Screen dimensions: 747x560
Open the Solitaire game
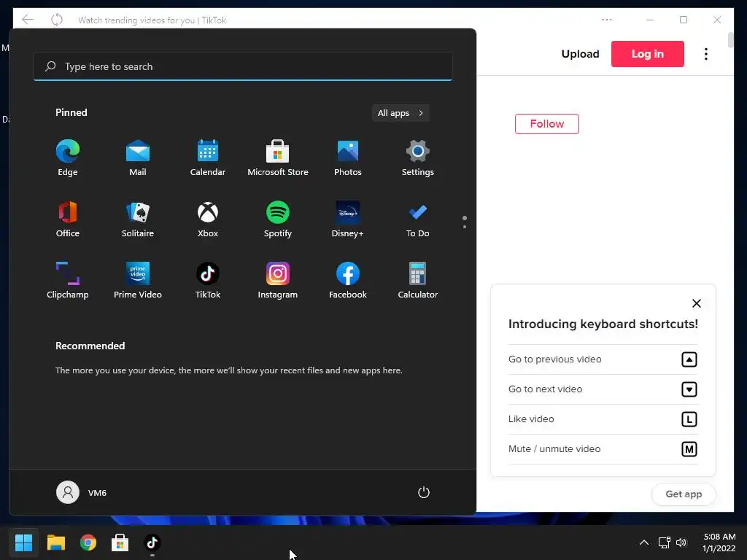coord(138,219)
